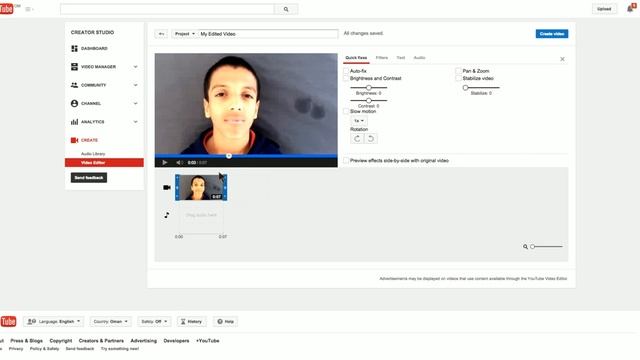Open the Country: Oman dropdown in the footer
This screenshot has height=360, width=640.
[111, 322]
